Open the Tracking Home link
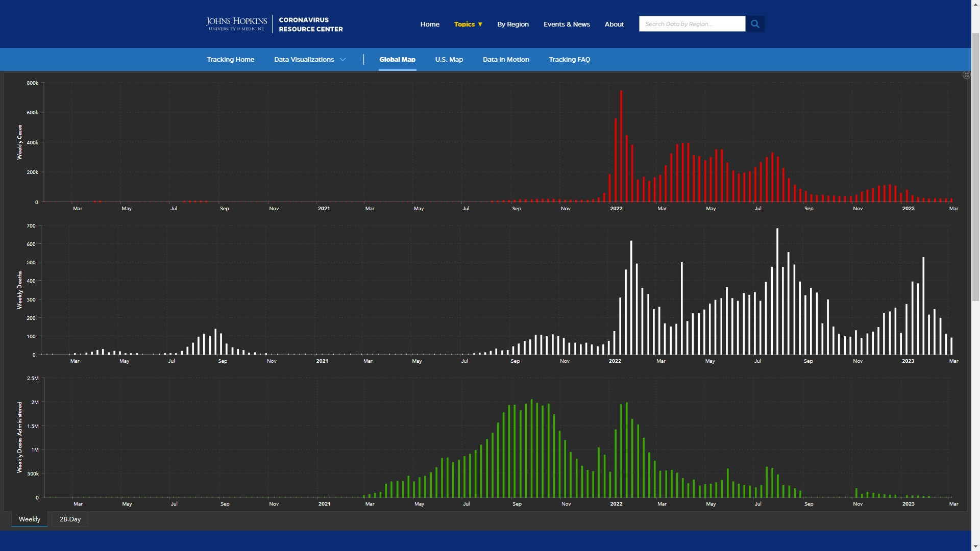This screenshot has width=980, height=551. pos(230,60)
